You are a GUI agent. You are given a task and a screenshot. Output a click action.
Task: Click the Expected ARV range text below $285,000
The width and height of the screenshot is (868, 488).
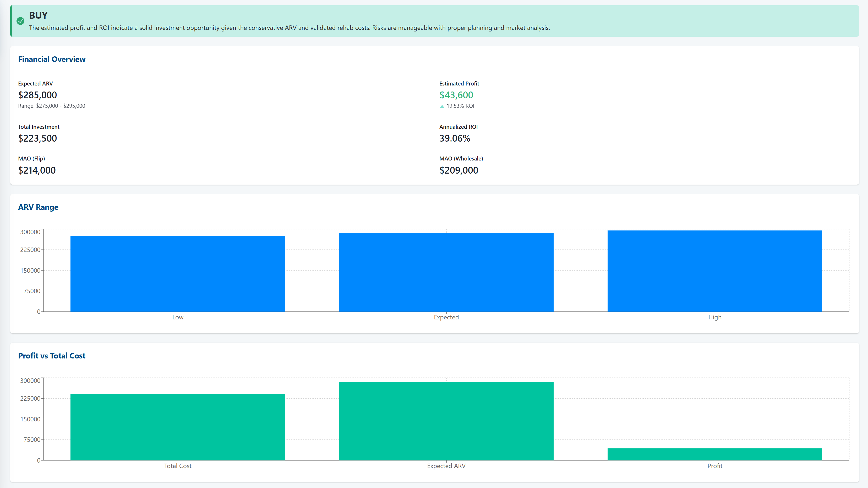(x=52, y=106)
